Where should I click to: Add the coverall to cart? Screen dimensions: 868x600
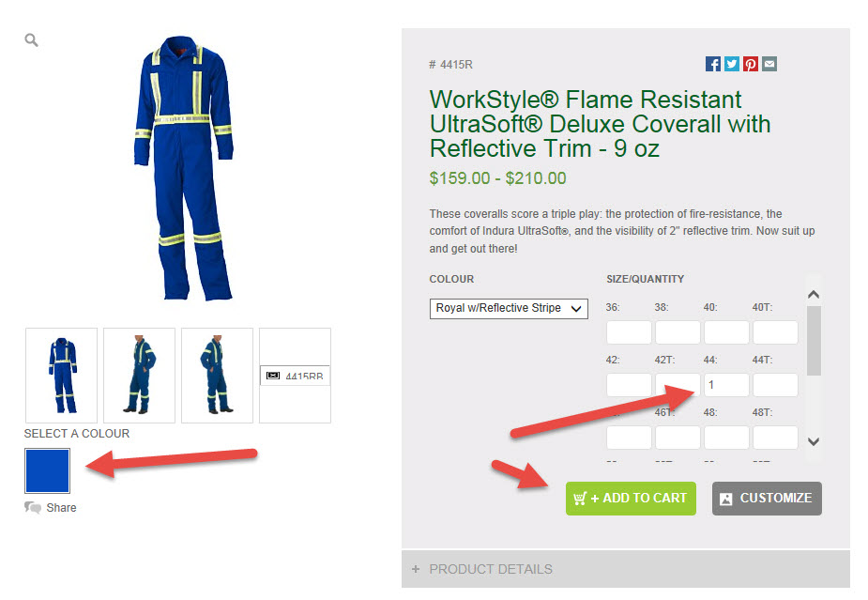[631, 498]
